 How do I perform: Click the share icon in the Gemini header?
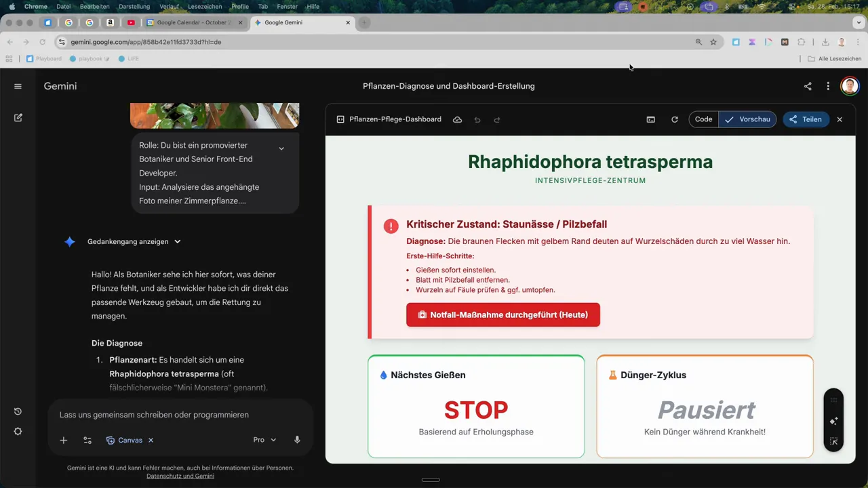808,86
